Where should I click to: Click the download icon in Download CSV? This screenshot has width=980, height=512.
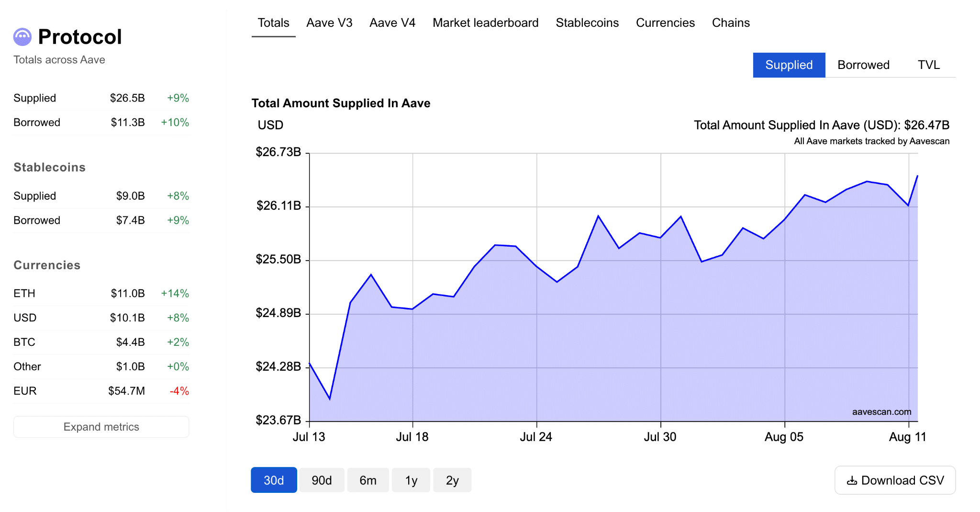click(852, 480)
